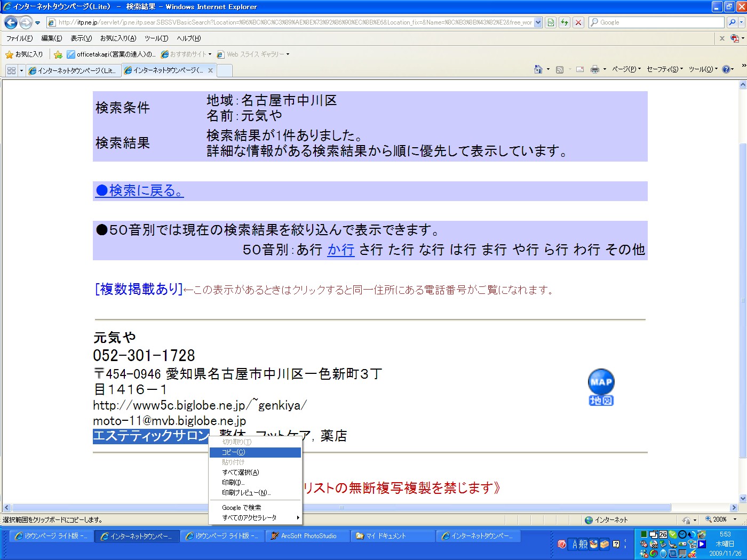Screen dimensions: 747x560
Task: Click the compatibility view icon
Action: click(x=551, y=22)
